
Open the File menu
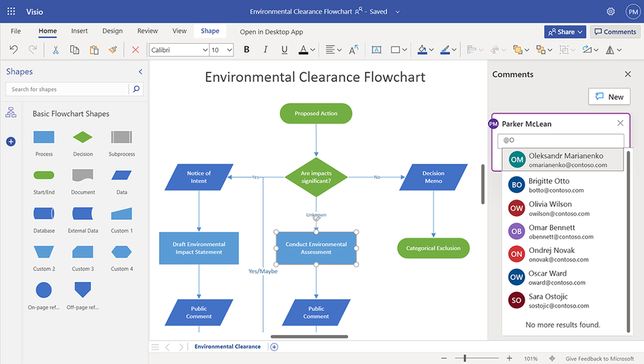tap(15, 31)
